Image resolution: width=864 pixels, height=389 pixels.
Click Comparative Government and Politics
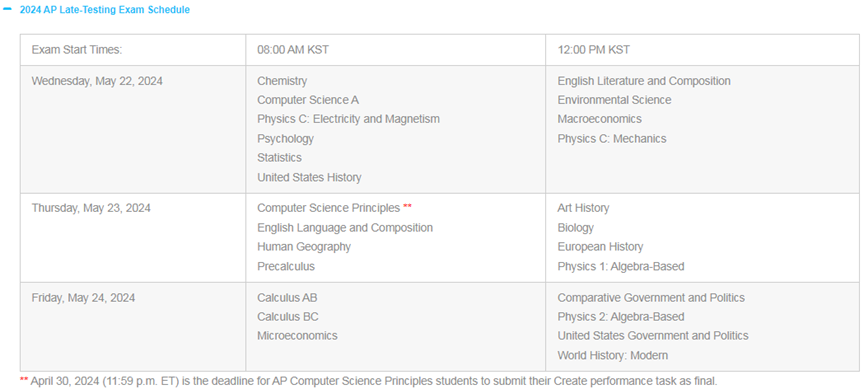point(651,298)
